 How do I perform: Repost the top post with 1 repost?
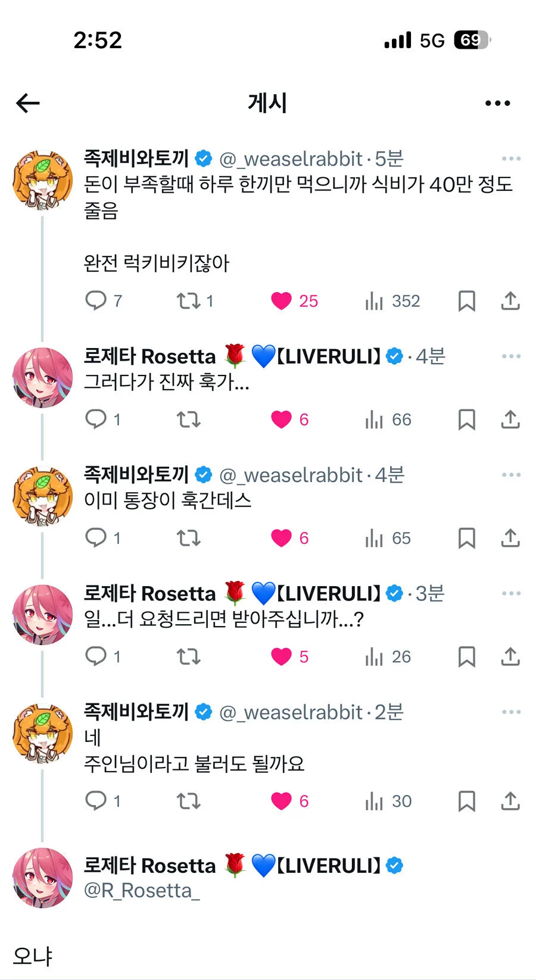click(x=195, y=300)
